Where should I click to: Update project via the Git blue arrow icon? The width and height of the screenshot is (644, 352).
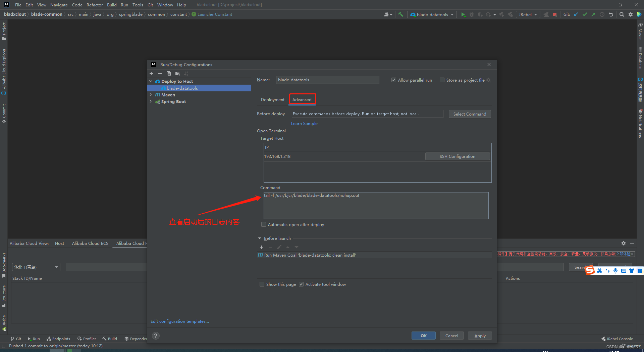point(576,14)
